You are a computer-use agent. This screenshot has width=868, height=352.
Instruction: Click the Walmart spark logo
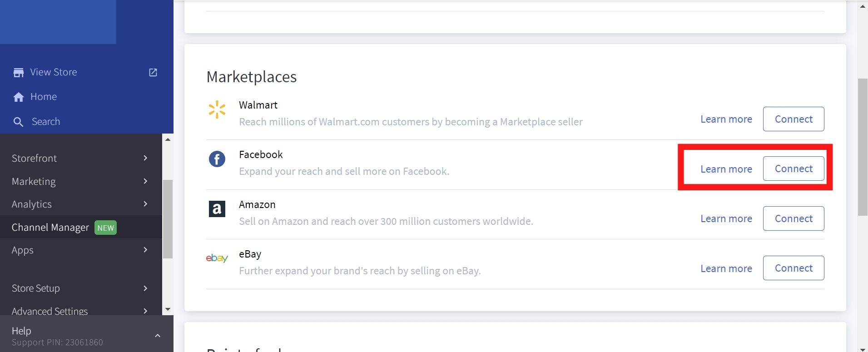217,109
